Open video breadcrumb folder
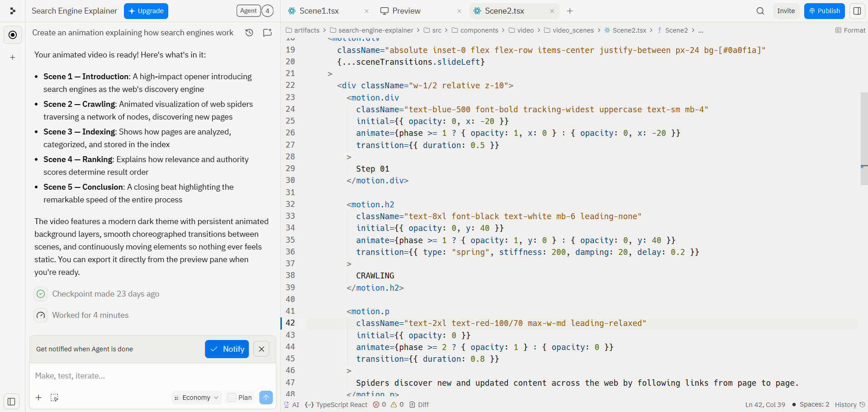The image size is (868, 412). pyautogui.click(x=522, y=30)
